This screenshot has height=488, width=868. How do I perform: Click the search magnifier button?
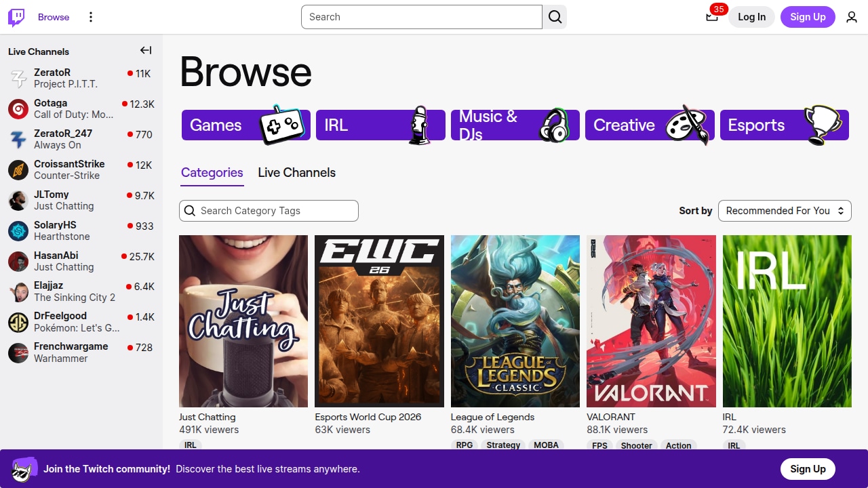click(555, 17)
